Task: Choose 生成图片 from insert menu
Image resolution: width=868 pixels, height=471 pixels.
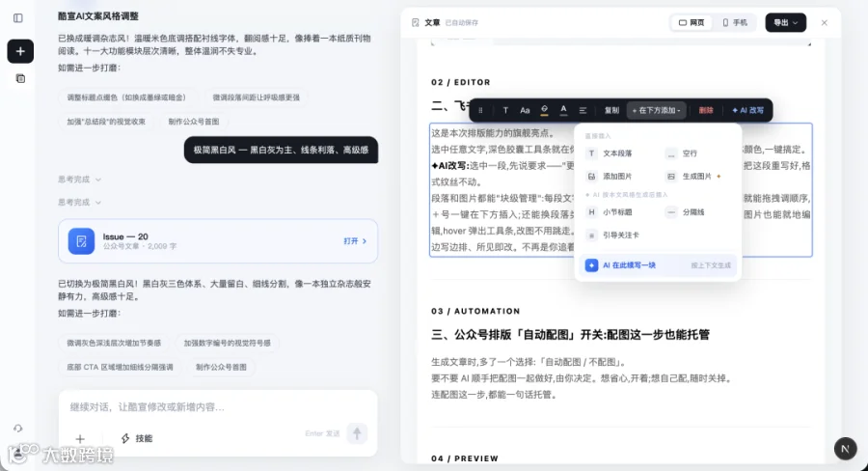Action: point(692,177)
